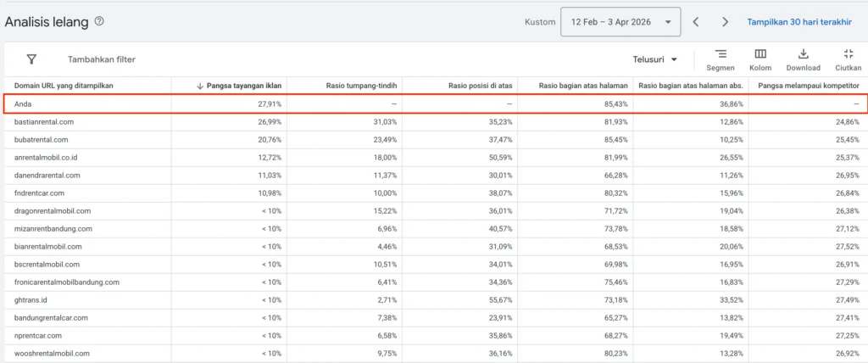Click Tampilkan 30 hari terakhir link
Image resolution: width=868 pixels, height=363 pixels.
tap(798, 22)
